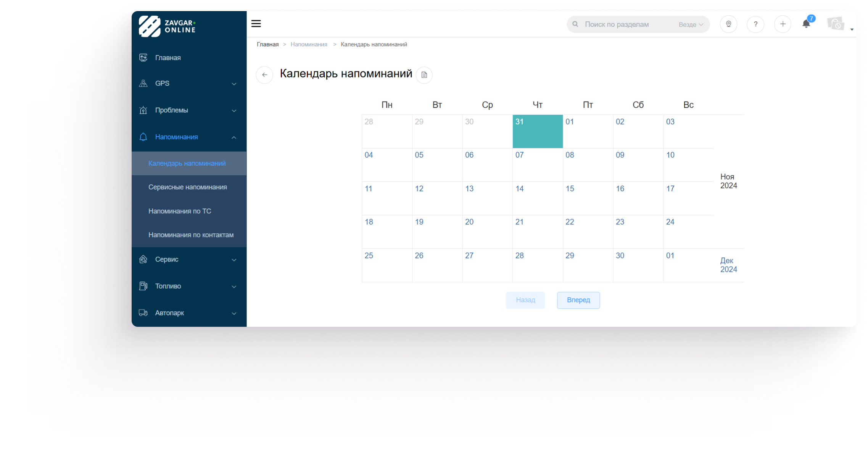Click the Дек 2024 month label
Screen dimensions: 868x465
tap(728, 265)
